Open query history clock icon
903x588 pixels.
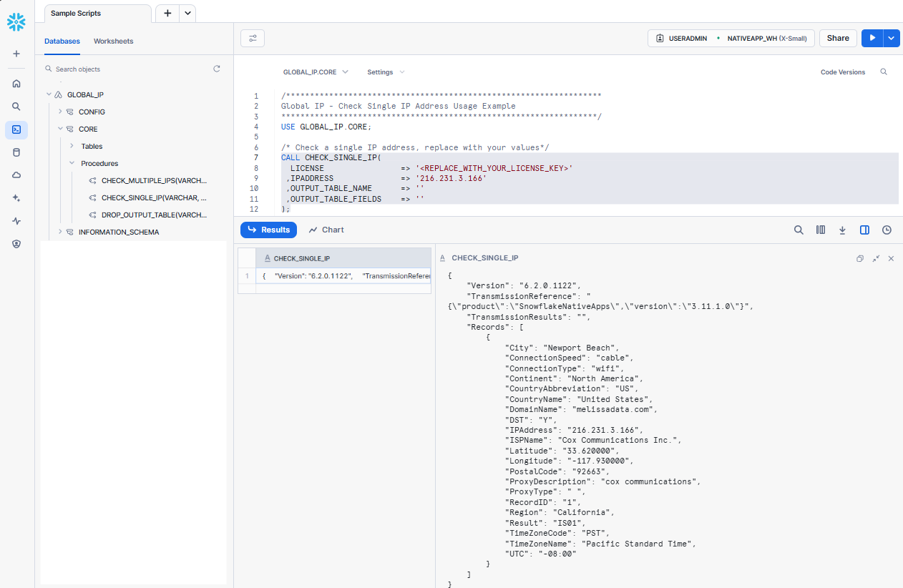[x=887, y=230]
